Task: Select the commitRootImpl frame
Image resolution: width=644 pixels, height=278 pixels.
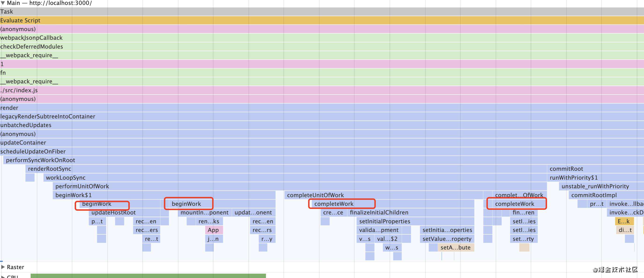Action: click(x=606, y=195)
